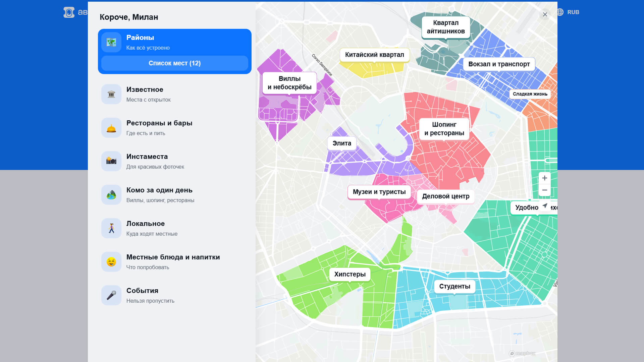The width and height of the screenshot is (644, 362).
Task: Click the microphone icon for События
Action: (111, 295)
